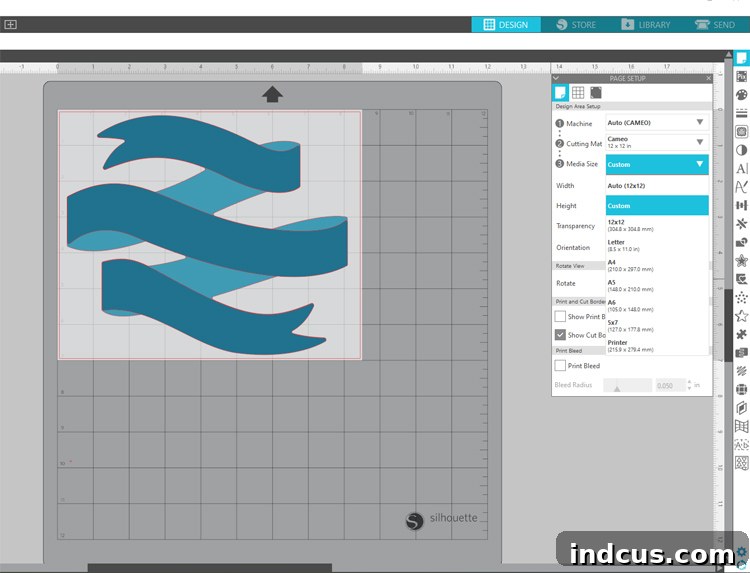
Task: Open the Replicate panel icon
Action: [x=741, y=224]
